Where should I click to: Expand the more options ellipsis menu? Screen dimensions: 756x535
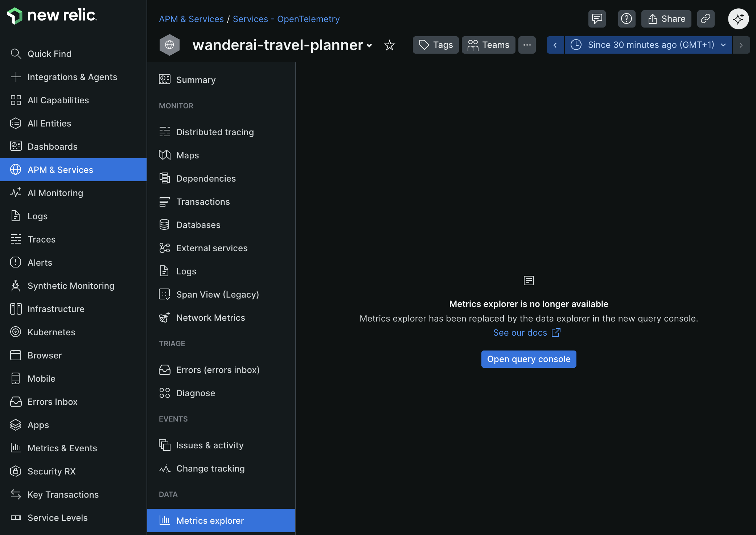[x=527, y=45]
